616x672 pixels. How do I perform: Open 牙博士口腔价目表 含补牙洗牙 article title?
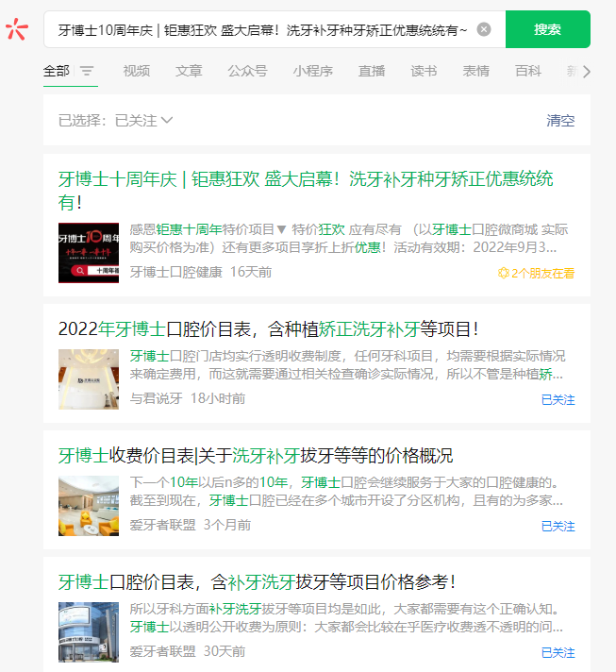point(257,582)
